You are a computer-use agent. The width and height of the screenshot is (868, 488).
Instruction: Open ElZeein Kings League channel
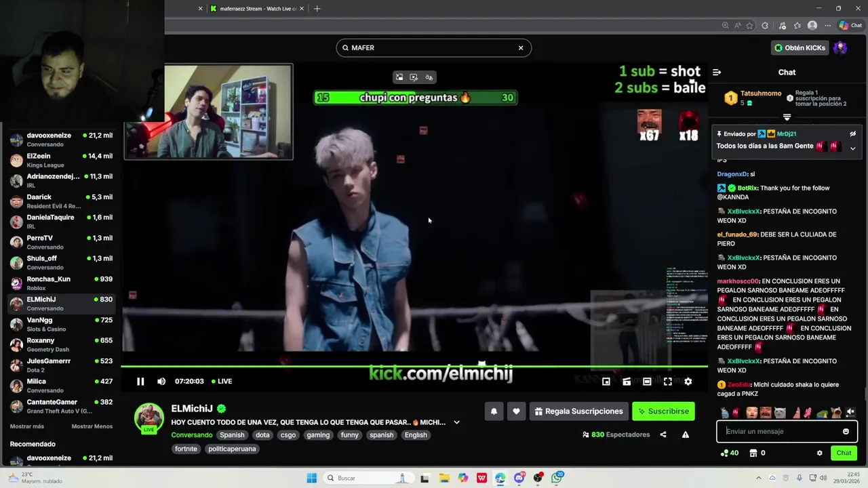(61, 160)
